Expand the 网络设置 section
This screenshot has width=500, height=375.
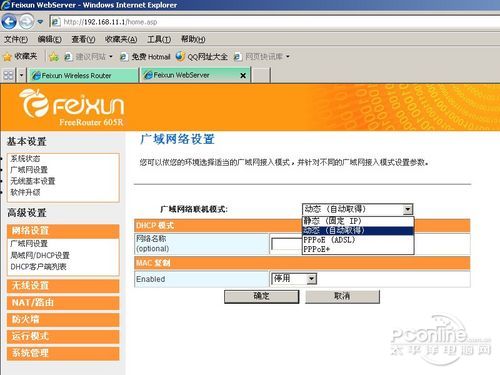(x=63, y=231)
